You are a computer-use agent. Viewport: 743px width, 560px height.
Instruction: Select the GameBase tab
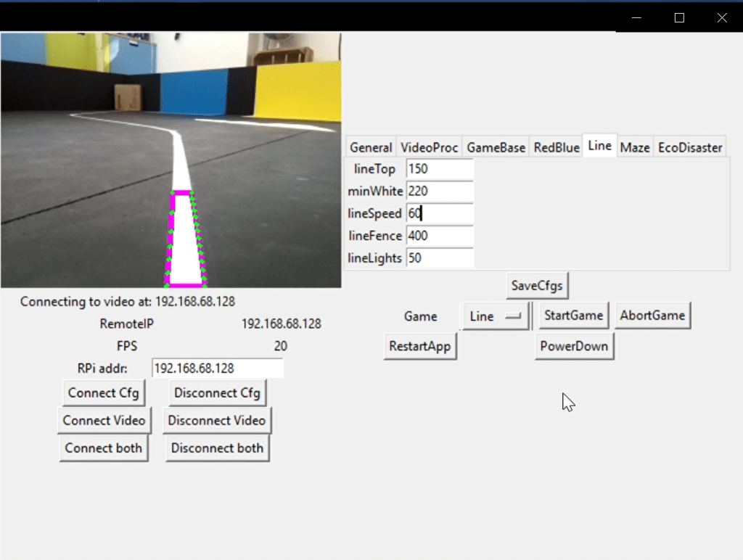coord(496,147)
